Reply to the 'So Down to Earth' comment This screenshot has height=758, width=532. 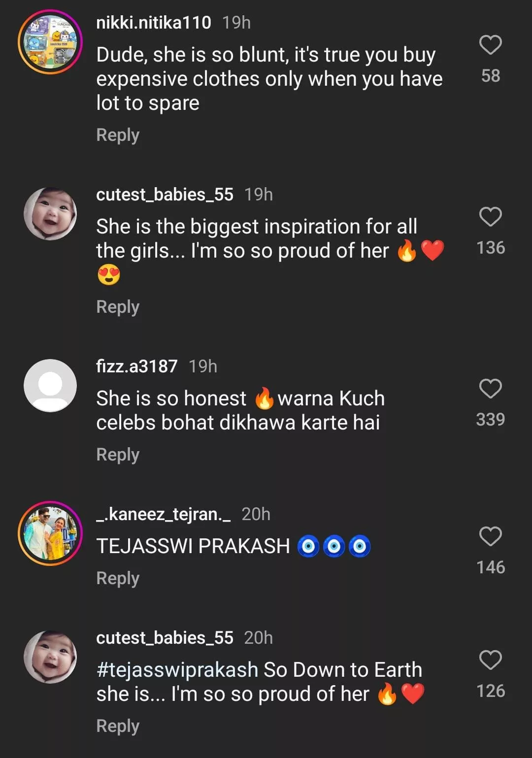point(118,726)
